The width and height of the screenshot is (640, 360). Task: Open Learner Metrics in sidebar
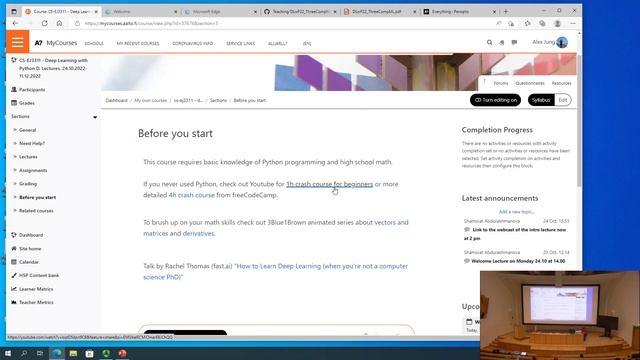(36, 289)
